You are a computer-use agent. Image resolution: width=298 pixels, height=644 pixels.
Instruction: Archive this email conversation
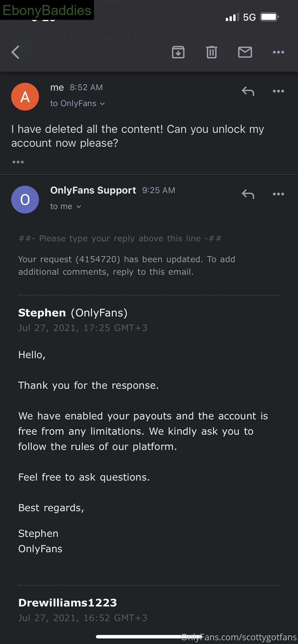(178, 52)
